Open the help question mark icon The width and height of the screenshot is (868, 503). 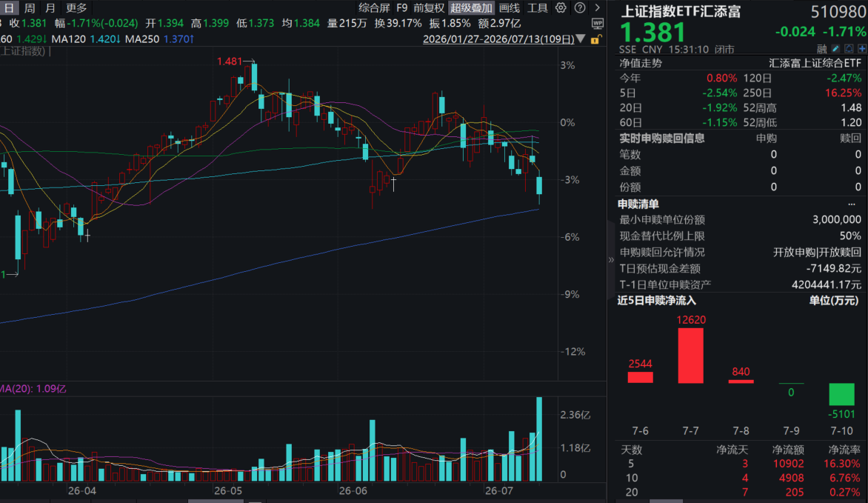580,7
